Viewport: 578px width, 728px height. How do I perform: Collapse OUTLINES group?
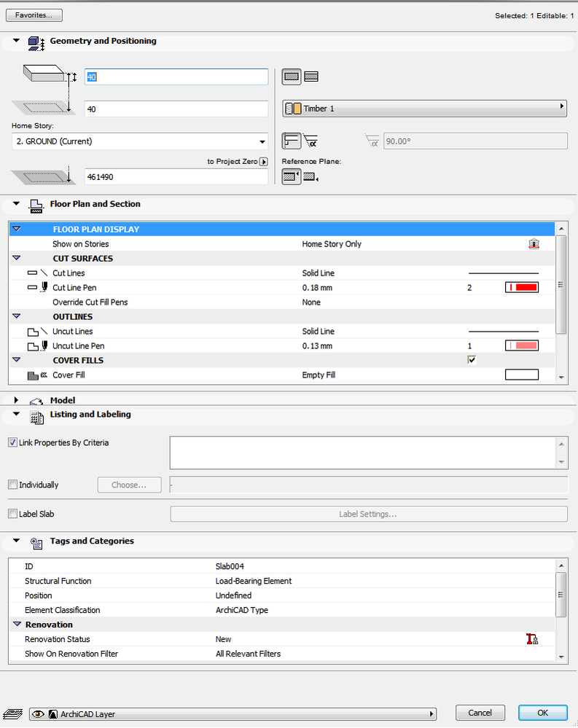[x=17, y=316]
